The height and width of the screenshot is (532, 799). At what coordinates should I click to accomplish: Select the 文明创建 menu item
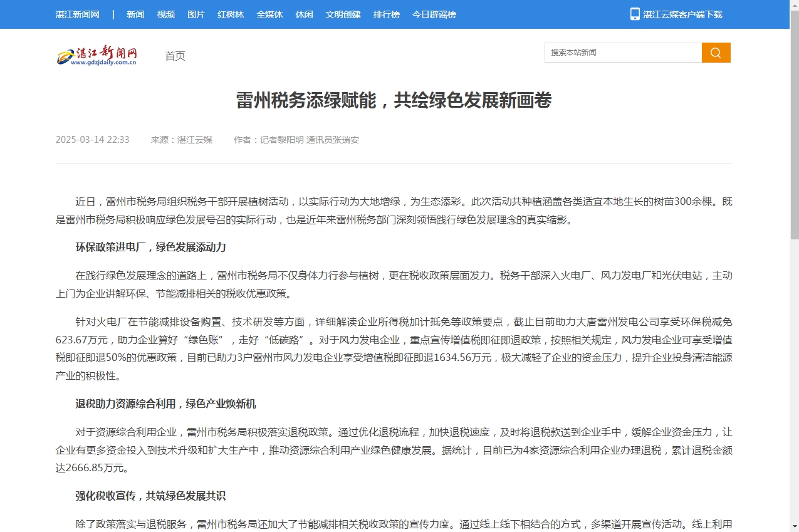point(343,14)
